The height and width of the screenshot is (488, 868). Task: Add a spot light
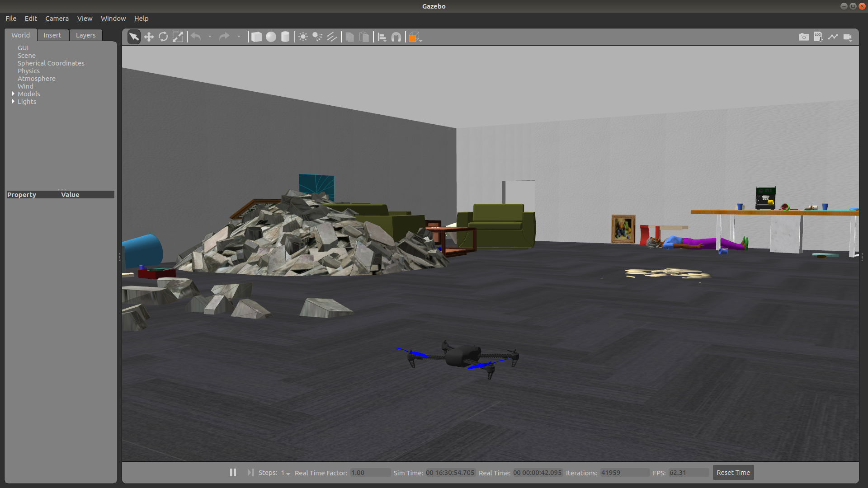pos(317,37)
